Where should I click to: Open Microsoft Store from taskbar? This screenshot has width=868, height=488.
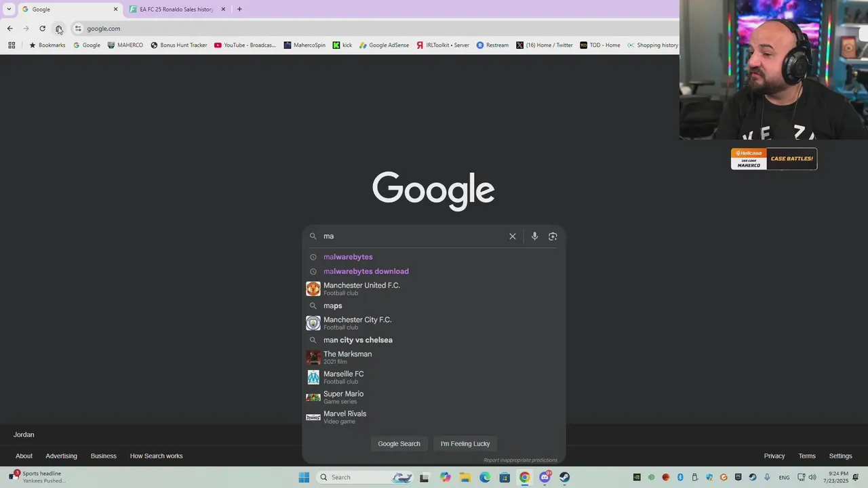pyautogui.click(x=505, y=477)
